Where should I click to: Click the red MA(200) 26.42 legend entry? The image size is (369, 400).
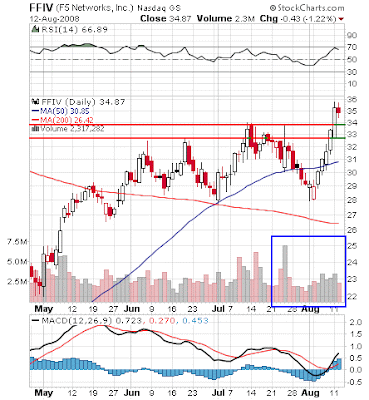[62, 120]
